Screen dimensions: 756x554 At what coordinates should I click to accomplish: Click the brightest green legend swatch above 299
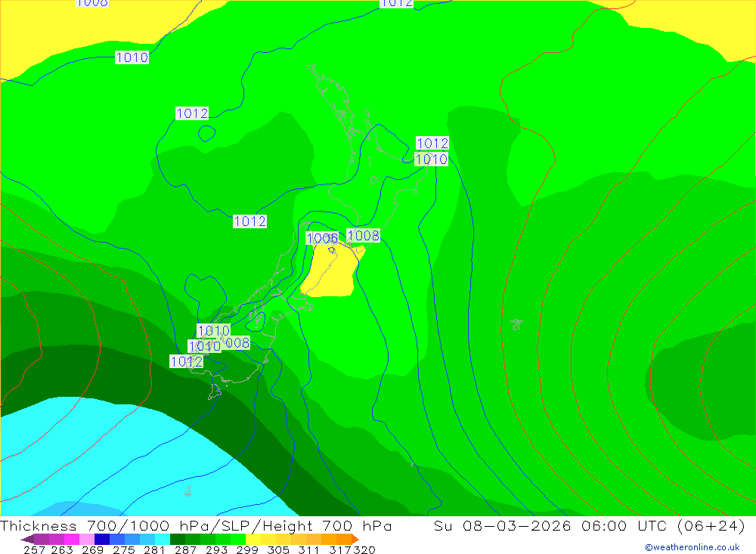click(x=238, y=539)
